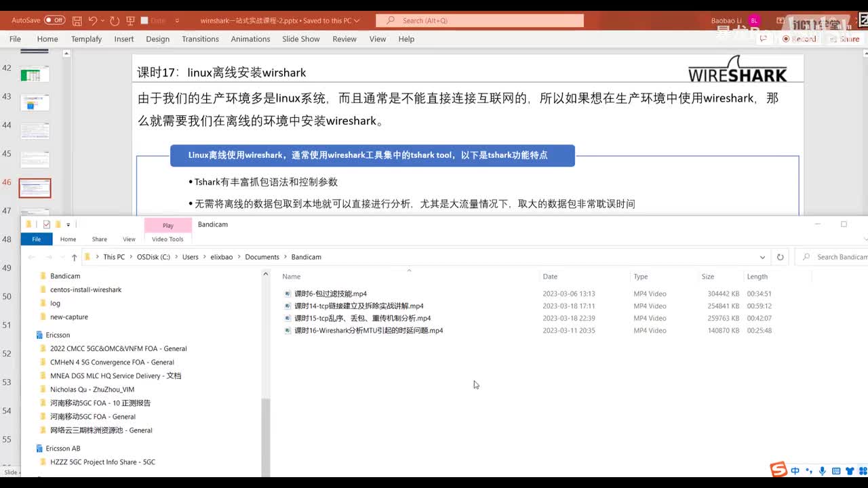
Task: Open the Video Tools tab
Action: tap(167, 239)
